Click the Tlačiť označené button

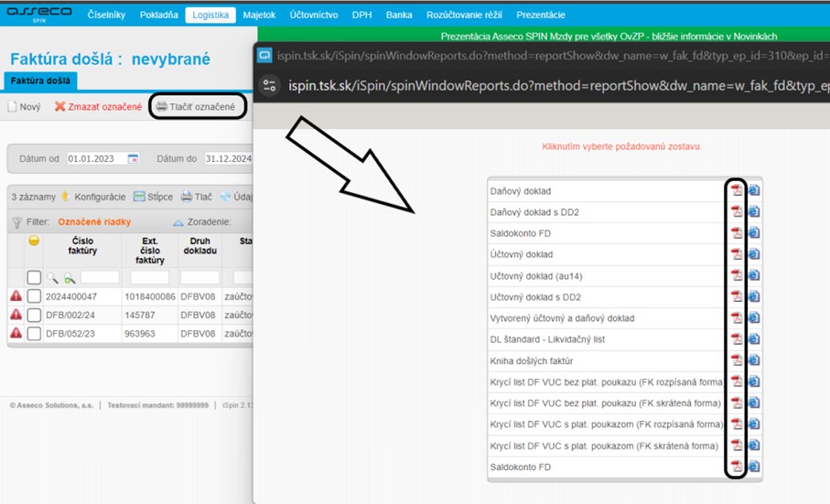196,107
